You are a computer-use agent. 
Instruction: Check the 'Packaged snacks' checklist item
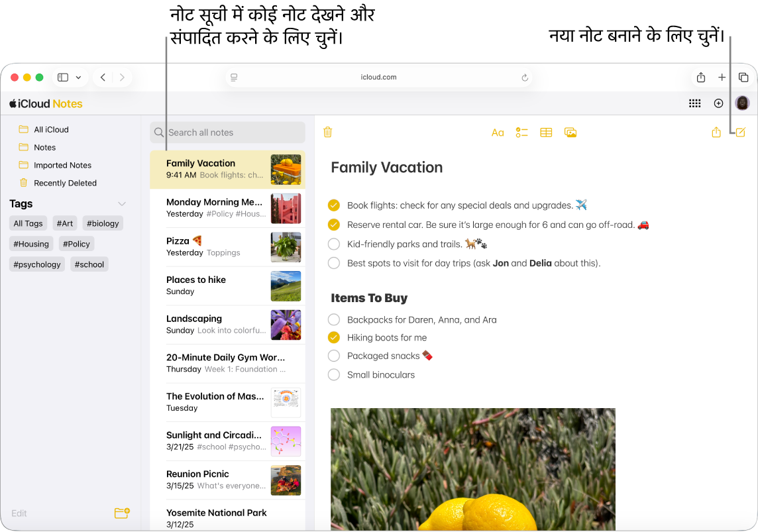pos(333,356)
